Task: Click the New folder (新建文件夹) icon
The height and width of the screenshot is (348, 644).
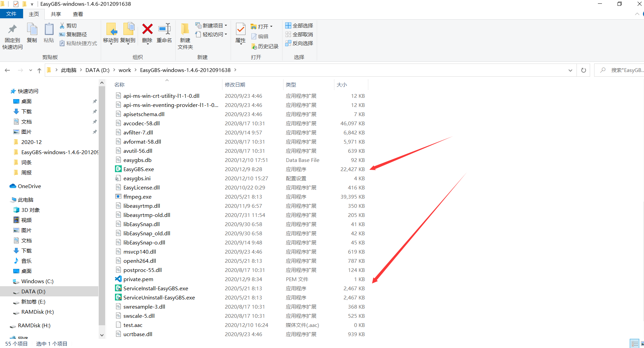Action: (185, 29)
